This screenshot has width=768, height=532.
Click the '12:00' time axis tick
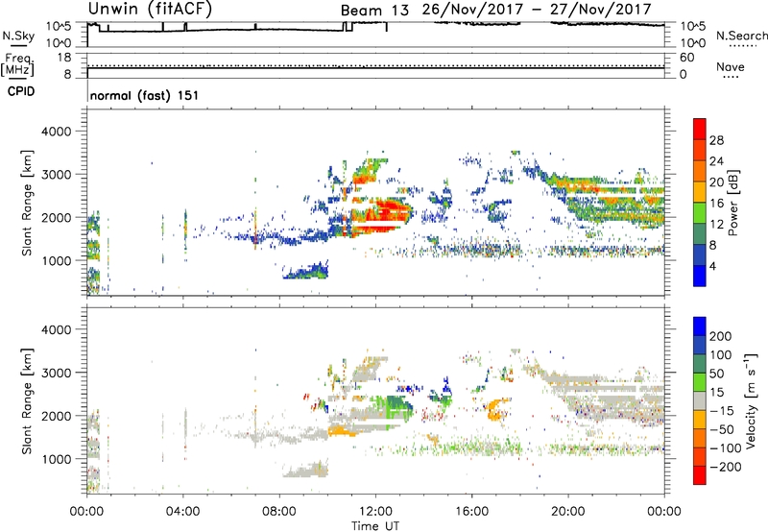(x=375, y=512)
